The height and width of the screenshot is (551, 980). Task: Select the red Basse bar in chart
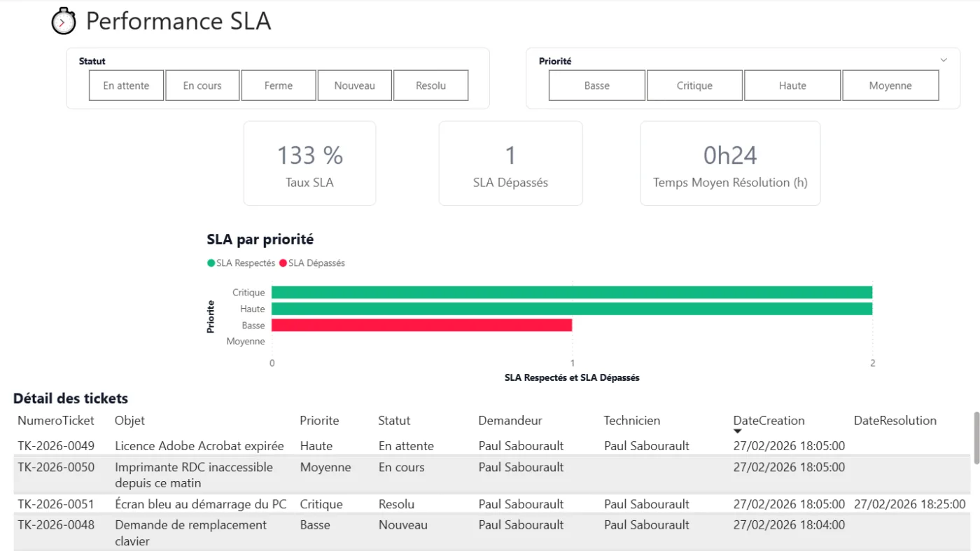[422, 325]
